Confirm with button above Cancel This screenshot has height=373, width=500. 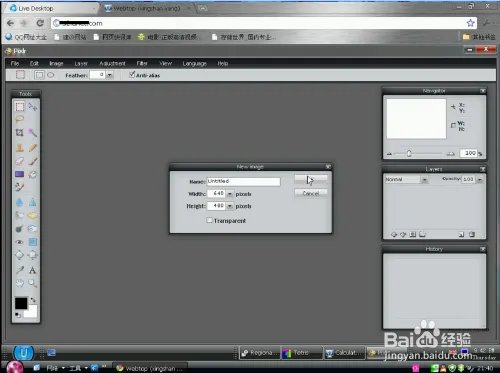(311, 180)
